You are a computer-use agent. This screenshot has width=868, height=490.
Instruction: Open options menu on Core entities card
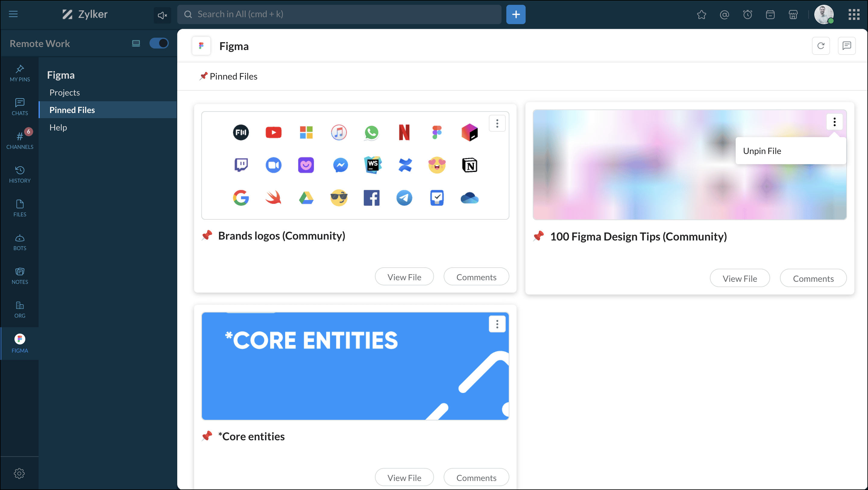click(x=497, y=324)
